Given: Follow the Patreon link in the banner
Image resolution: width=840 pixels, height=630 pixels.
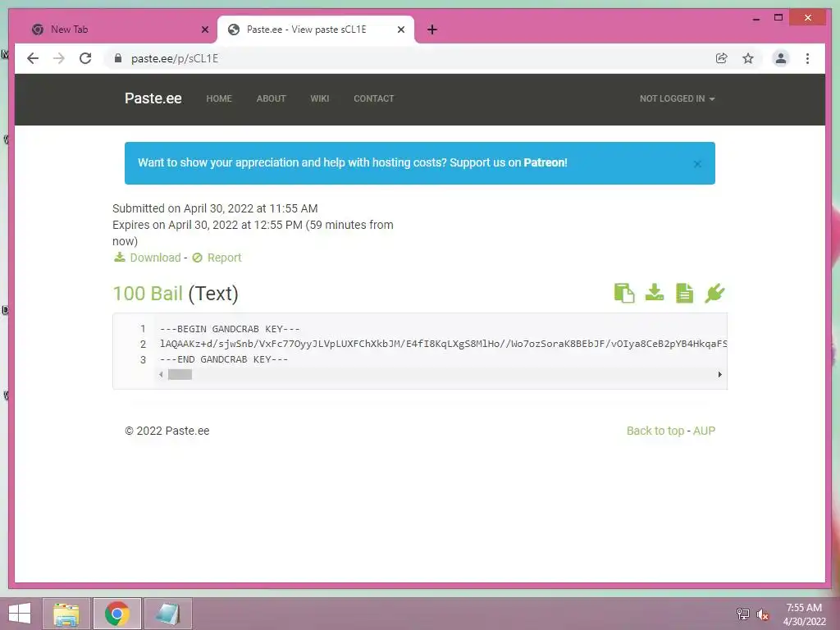Looking at the screenshot, I should [x=545, y=163].
